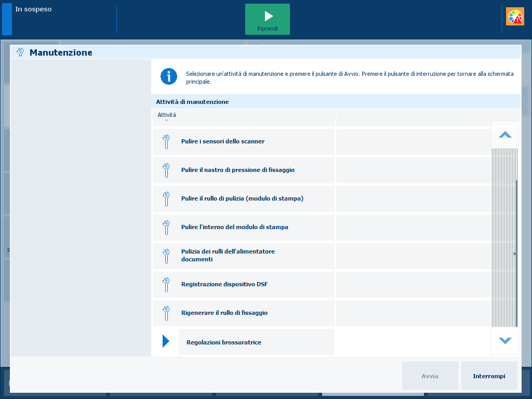Screen dimensions: 532x399
Task: Sort by the Attività column header
Action: pyautogui.click(x=167, y=115)
